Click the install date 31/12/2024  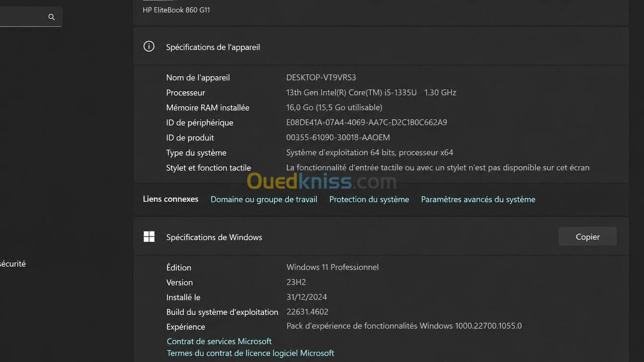(307, 297)
